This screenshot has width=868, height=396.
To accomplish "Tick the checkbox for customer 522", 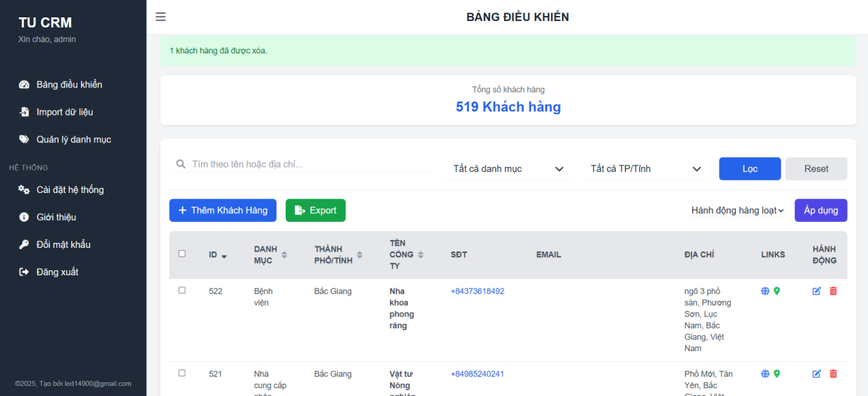I will 182,290.
